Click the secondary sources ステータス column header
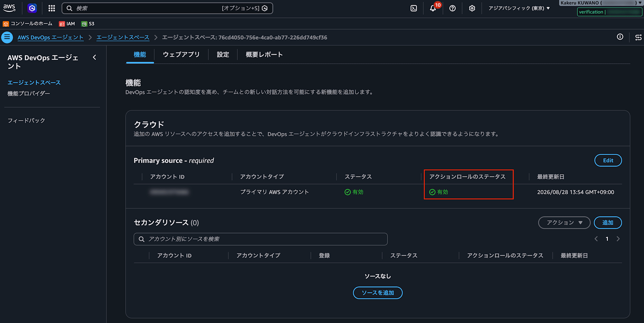The width and height of the screenshot is (644, 323). point(404,256)
